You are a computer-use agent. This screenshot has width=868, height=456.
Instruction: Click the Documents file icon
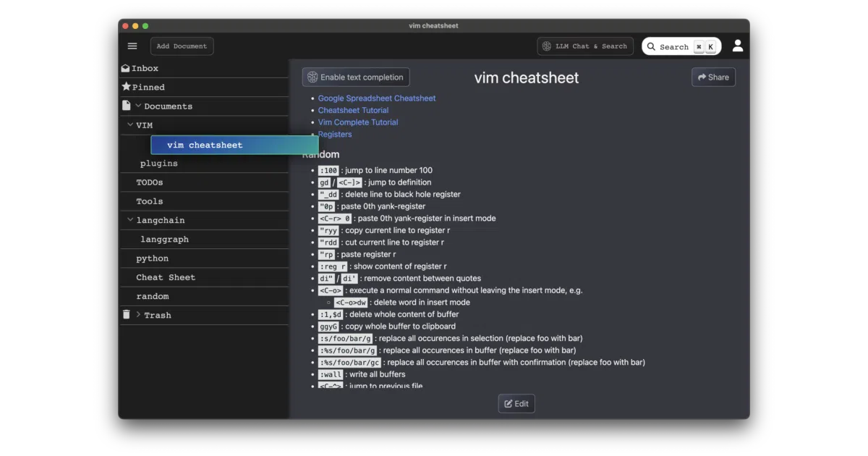(x=126, y=106)
